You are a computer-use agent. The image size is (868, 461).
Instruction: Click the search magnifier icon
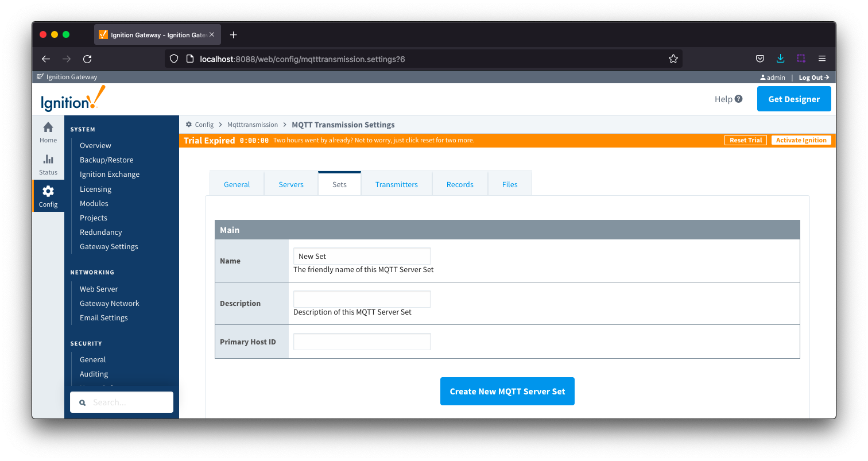83,402
